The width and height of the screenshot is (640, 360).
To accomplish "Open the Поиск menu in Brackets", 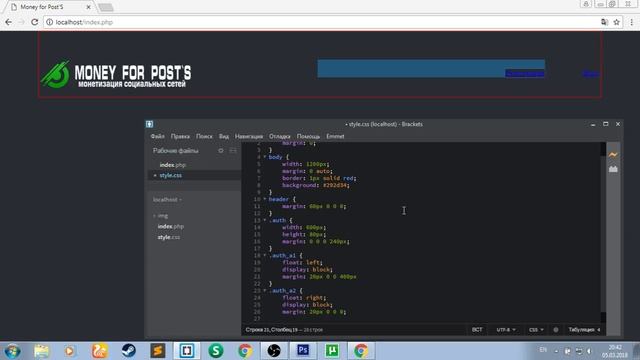I will coord(204,136).
